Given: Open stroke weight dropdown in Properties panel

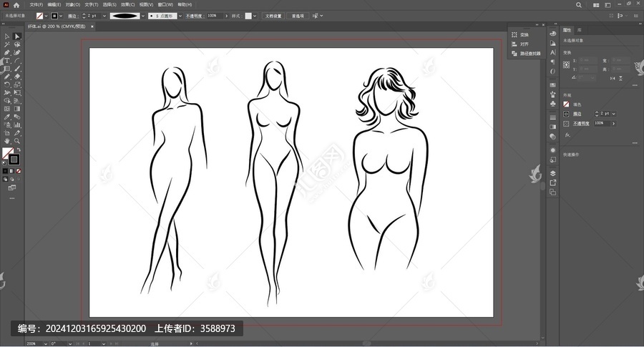Looking at the screenshot, I should (x=614, y=114).
